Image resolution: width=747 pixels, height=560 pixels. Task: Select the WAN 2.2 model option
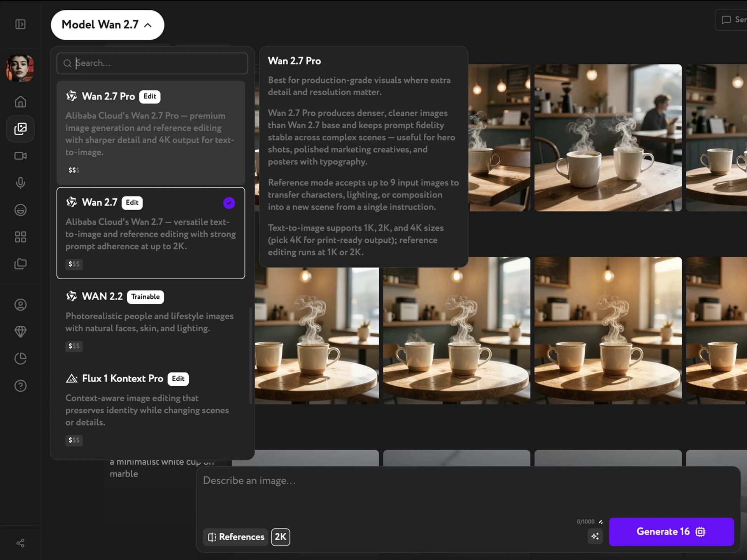[151, 321]
